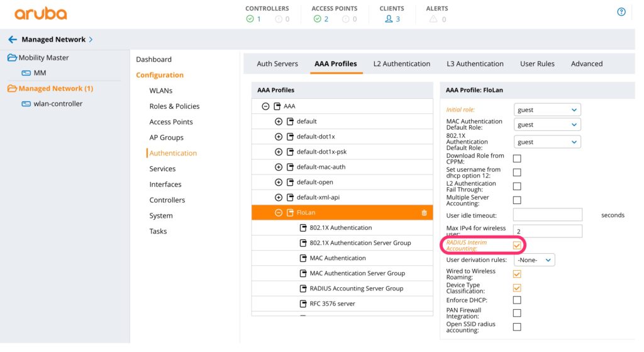Go to WLANs in configuration menu
The height and width of the screenshot is (352, 644).
pyautogui.click(x=161, y=91)
